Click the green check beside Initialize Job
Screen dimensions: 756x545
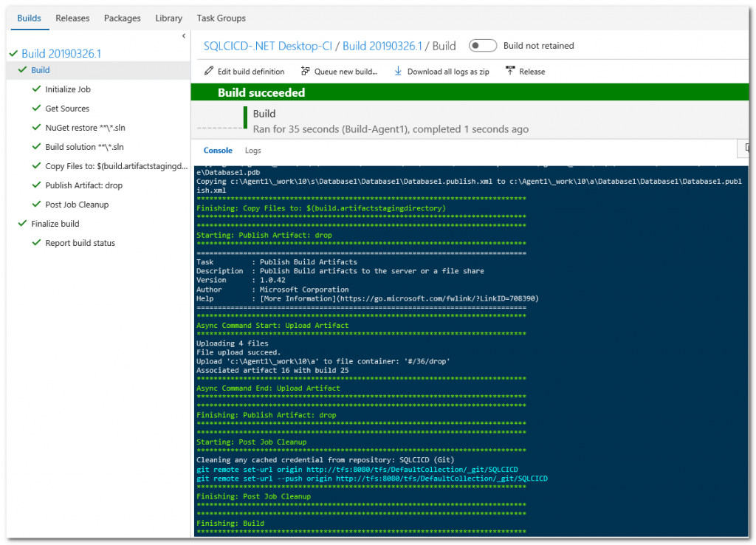click(36, 89)
